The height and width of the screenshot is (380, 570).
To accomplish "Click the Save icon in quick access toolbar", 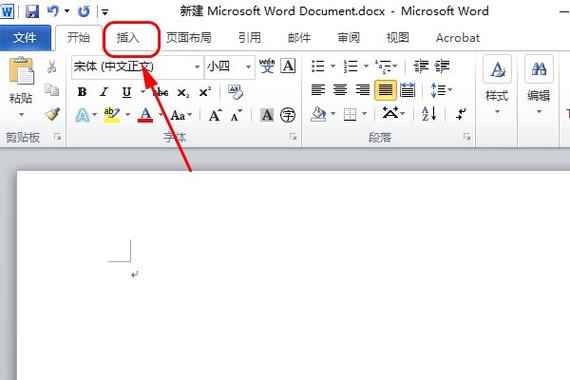I will click(x=32, y=12).
